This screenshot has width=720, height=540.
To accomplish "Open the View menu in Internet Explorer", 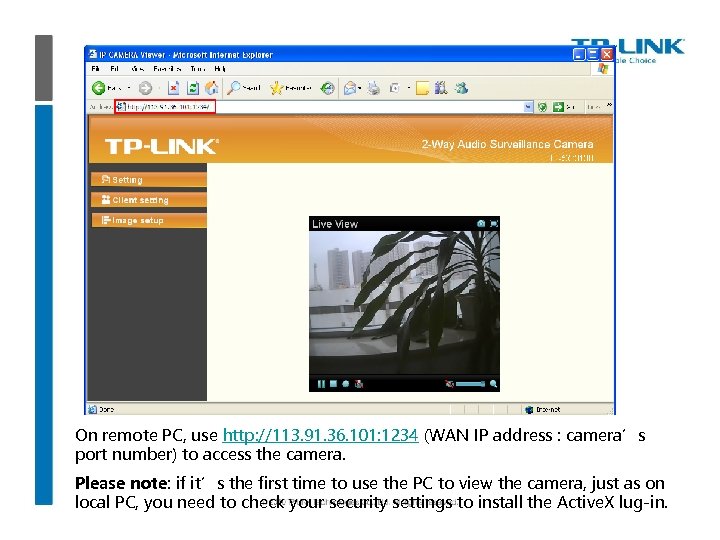I will tap(137, 69).
